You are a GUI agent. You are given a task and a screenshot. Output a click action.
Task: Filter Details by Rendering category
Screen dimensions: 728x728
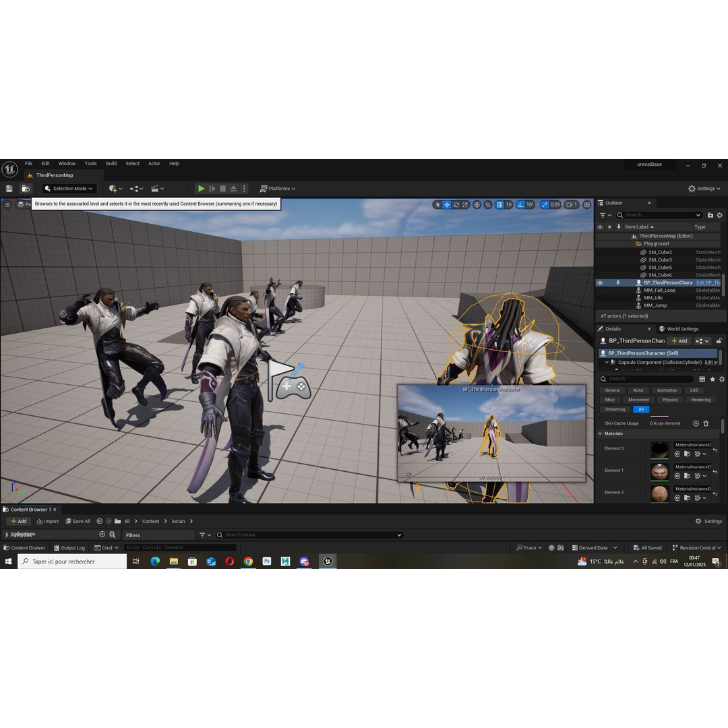pos(700,400)
